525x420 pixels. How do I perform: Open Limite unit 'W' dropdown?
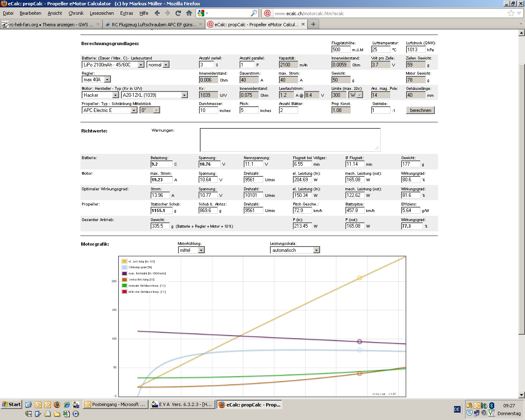[x=356, y=95]
